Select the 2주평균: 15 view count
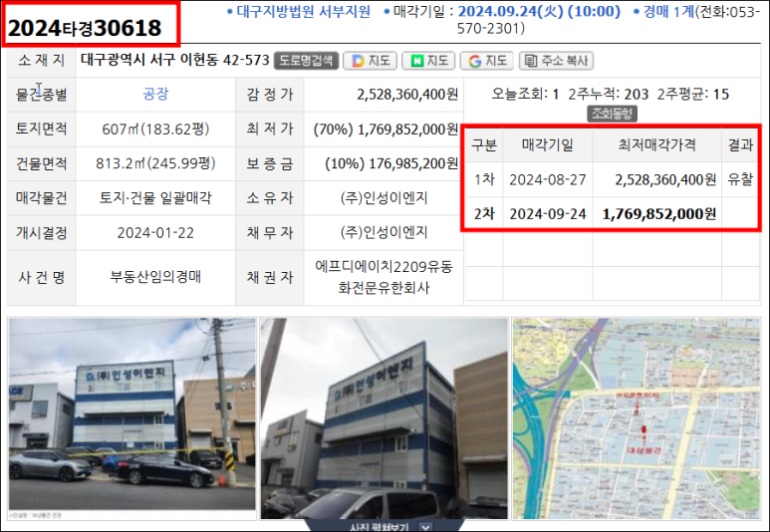Viewport: 770px width, 532px height. click(693, 94)
